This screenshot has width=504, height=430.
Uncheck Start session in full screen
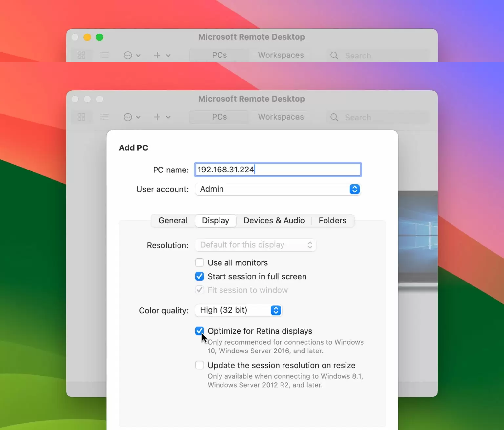click(199, 276)
